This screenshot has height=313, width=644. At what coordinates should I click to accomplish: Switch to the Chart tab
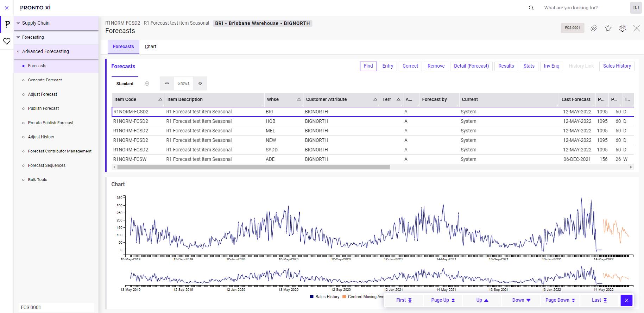pyautogui.click(x=150, y=46)
